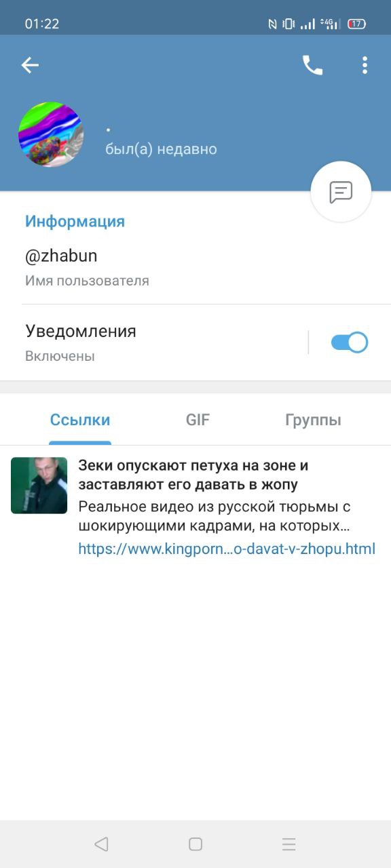Switch to the GIF tab
391x868 pixels.
click(198, 420)
